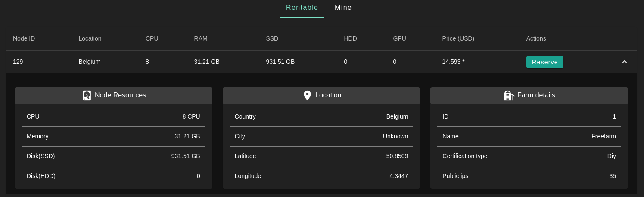Click the Node ID column header

point(24,38)
